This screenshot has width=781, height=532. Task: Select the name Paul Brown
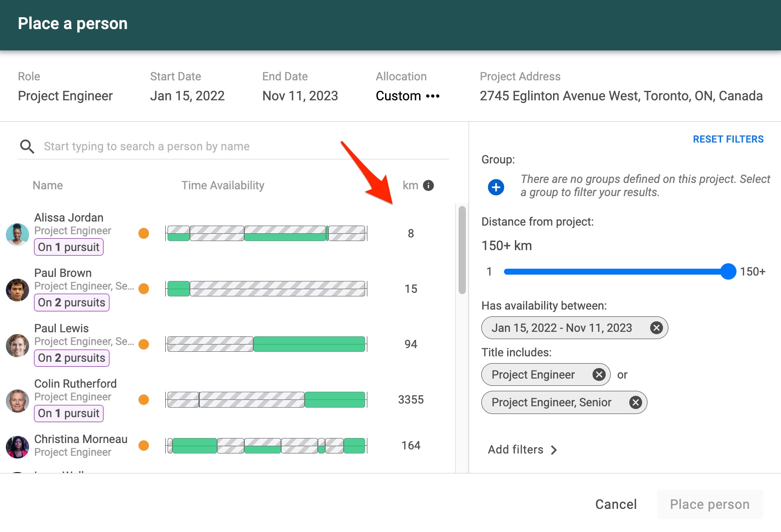pos(63,273)
